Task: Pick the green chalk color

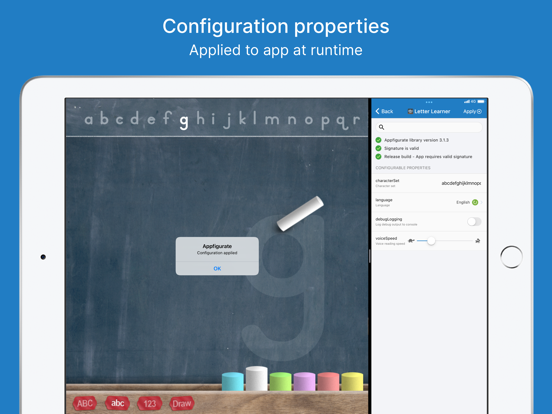Action: click(x=281, y=382)
